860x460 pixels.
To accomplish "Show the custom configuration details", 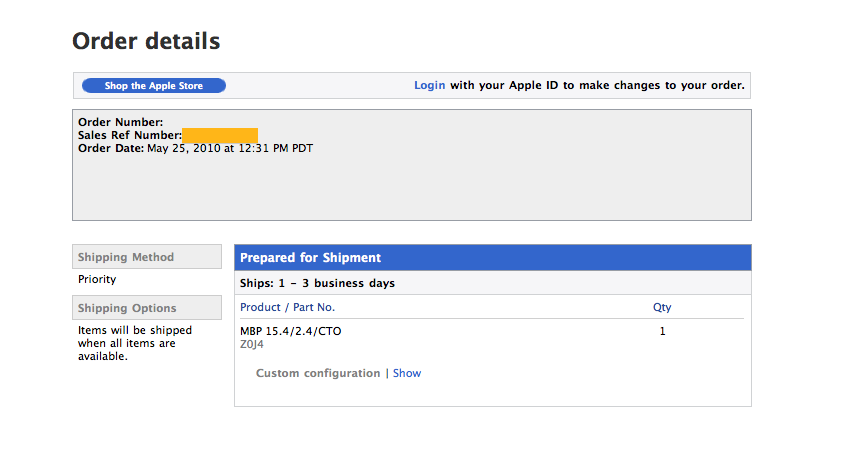I will coord(407,373).
